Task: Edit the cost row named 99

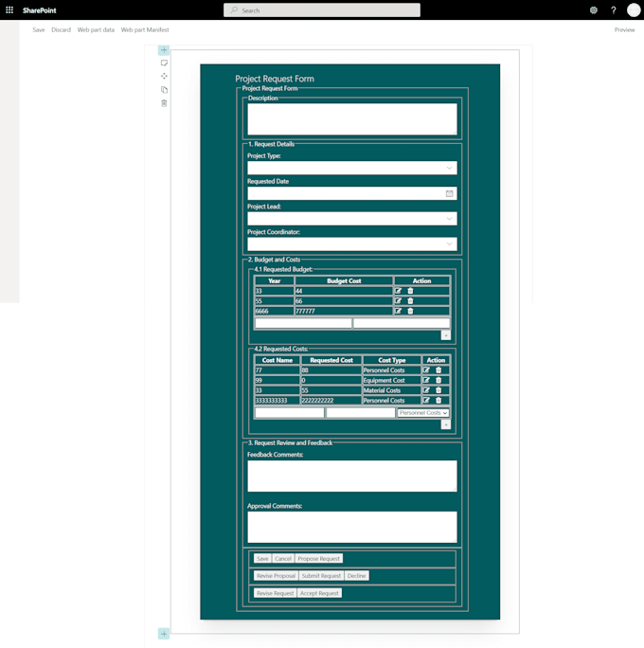Action: pyautogui.click(x=426, y=380)
